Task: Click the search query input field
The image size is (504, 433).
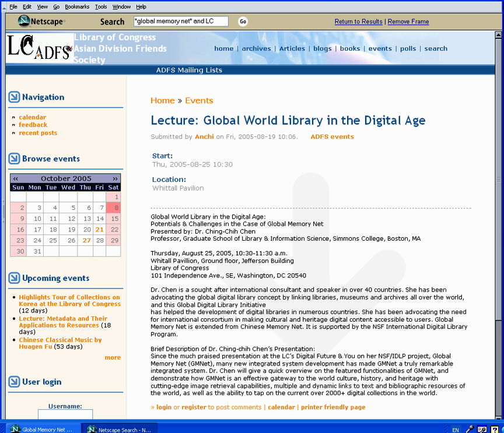Action: (181, 21)
